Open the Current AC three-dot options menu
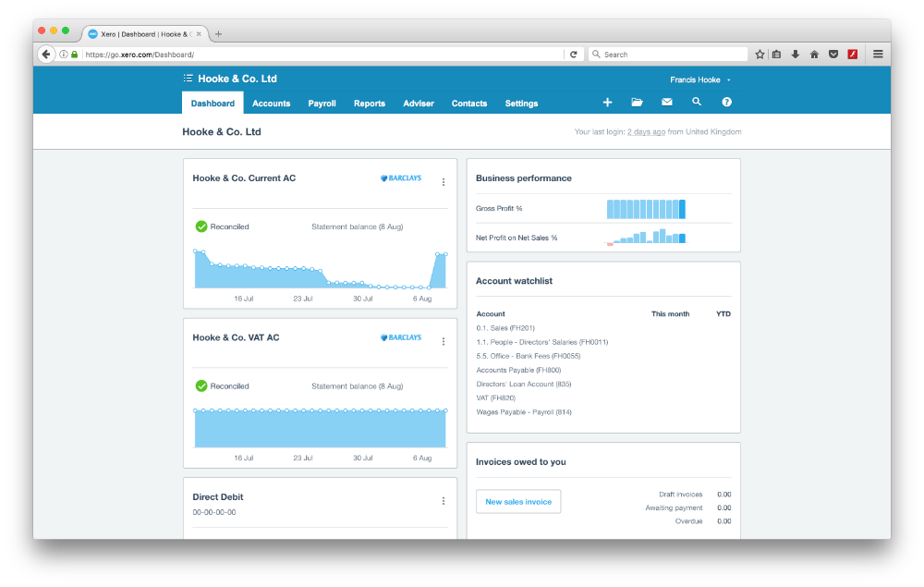This screenshot has height=587, width=924. point(444,182)
